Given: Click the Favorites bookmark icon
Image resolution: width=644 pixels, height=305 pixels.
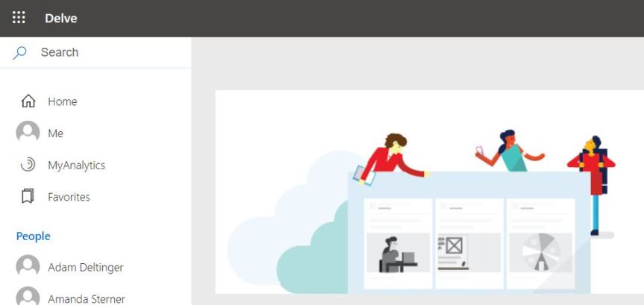Looking at the screenshot, I should tap(28, 197).
